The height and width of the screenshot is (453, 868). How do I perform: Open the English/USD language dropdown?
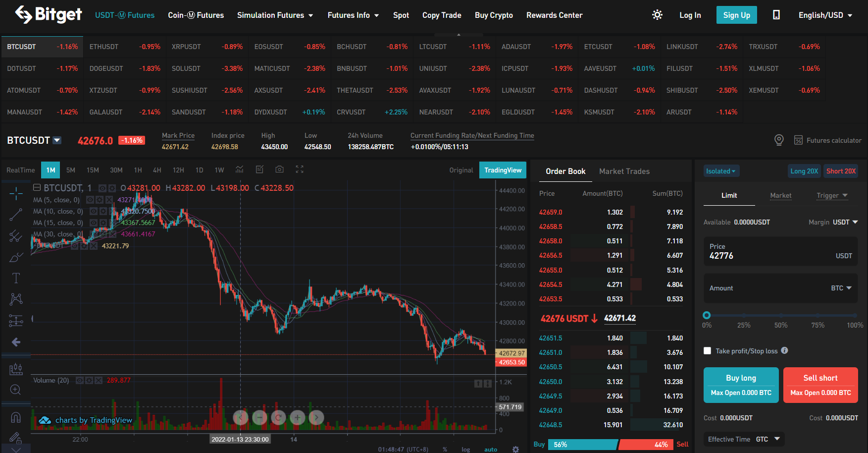(x=825, y=15)
